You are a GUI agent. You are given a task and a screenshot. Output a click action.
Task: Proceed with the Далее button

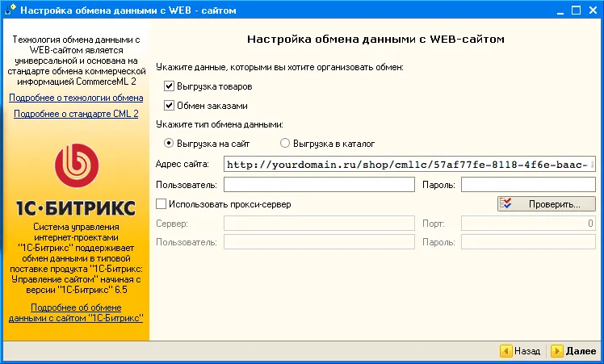pyautogui.click(x=573, y=351)
